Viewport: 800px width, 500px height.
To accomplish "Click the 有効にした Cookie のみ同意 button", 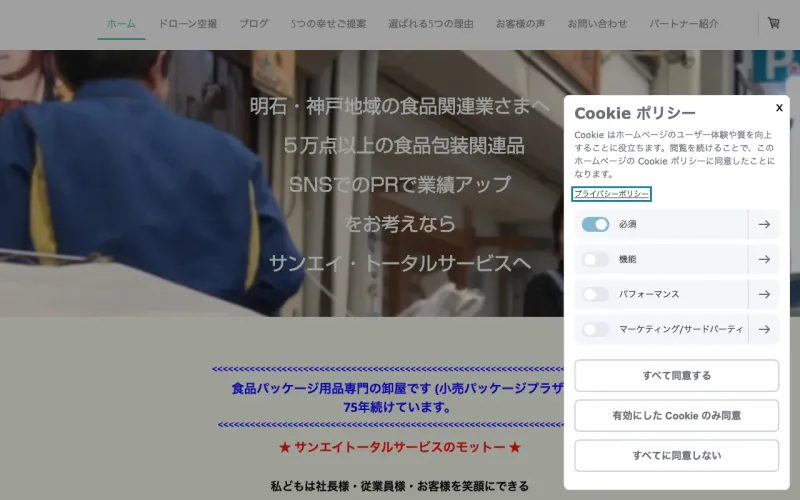I will click(677, 415).
